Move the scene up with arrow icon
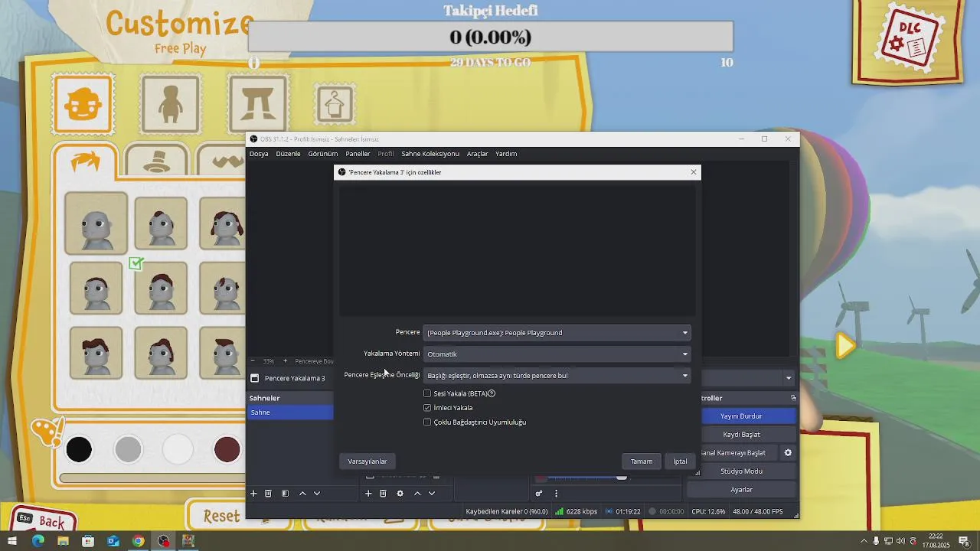 click(302, 494)
